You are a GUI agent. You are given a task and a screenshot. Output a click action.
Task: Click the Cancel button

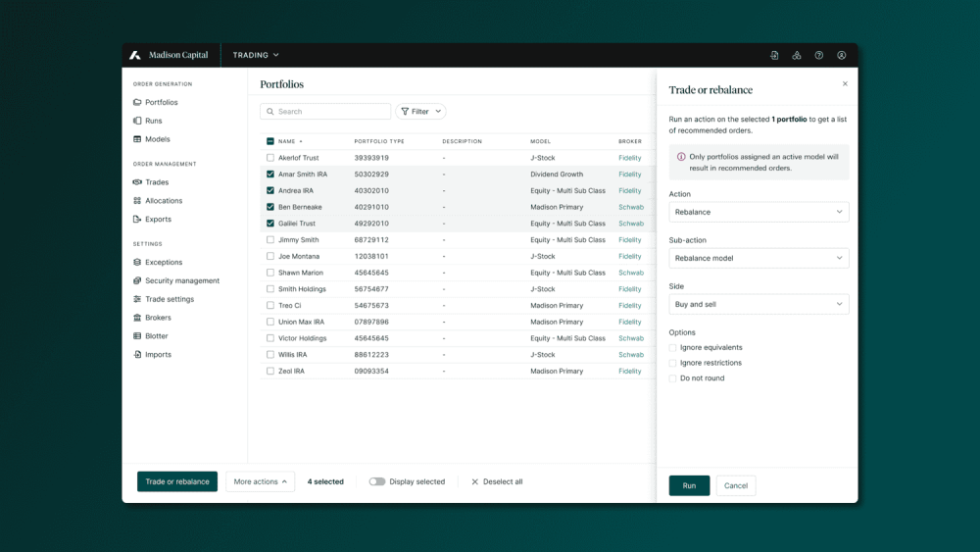(x=736, y=485)
